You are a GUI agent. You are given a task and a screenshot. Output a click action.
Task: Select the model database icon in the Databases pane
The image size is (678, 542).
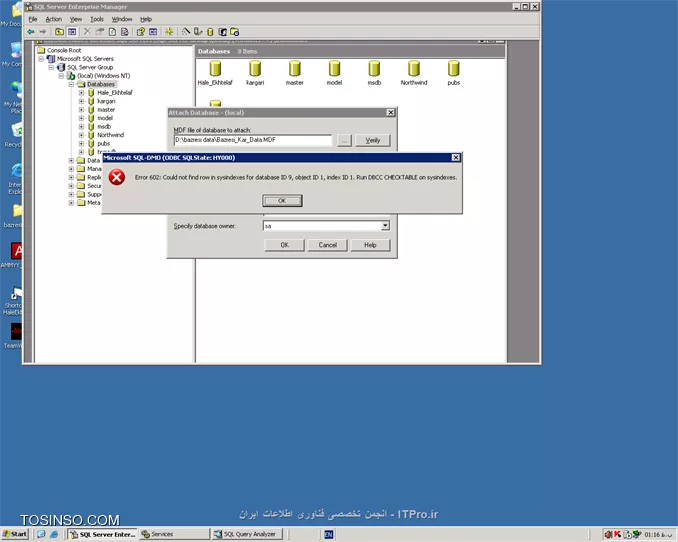tap(334, 73)
